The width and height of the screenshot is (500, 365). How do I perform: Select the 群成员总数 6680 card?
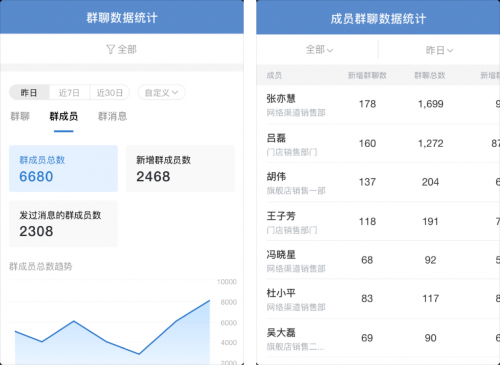coord(63,168)
